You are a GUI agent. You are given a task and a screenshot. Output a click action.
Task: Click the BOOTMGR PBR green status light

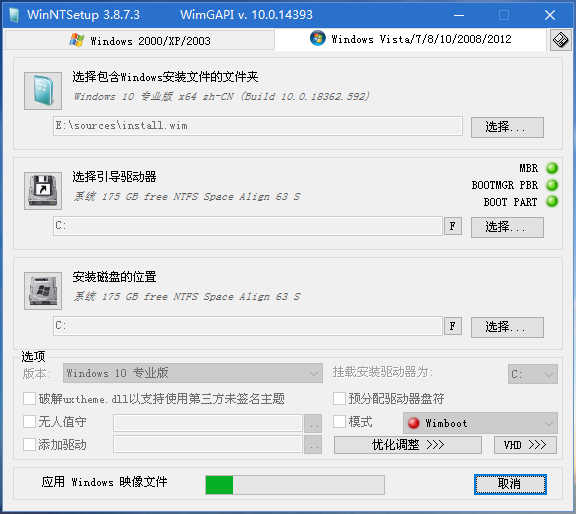pyautogui.click(x=552, y=185)
